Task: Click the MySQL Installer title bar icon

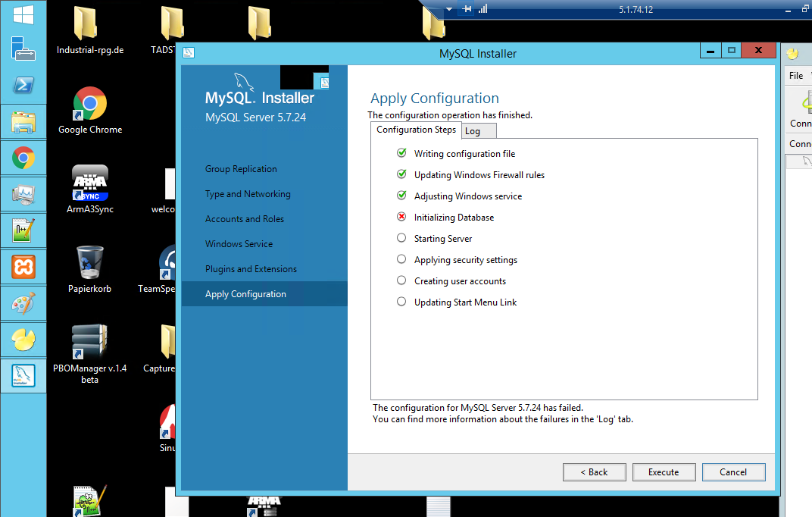Action: coord(189,52)
